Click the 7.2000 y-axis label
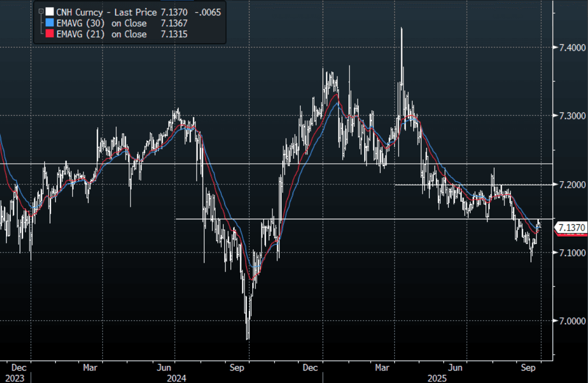 pos(570,185)
